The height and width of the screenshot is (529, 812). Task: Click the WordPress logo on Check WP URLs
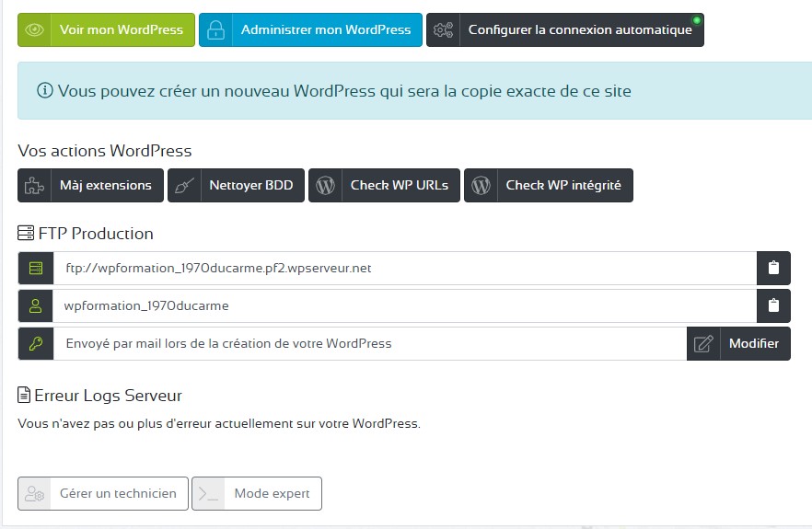pos(324,185)
